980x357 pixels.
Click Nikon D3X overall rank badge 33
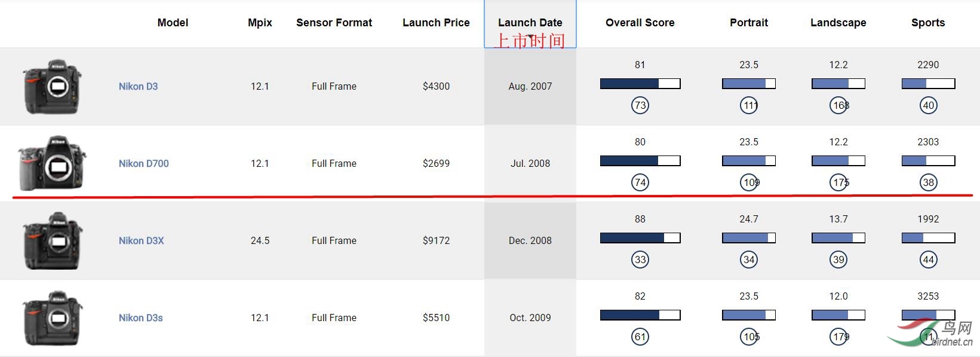click(640, 260)
